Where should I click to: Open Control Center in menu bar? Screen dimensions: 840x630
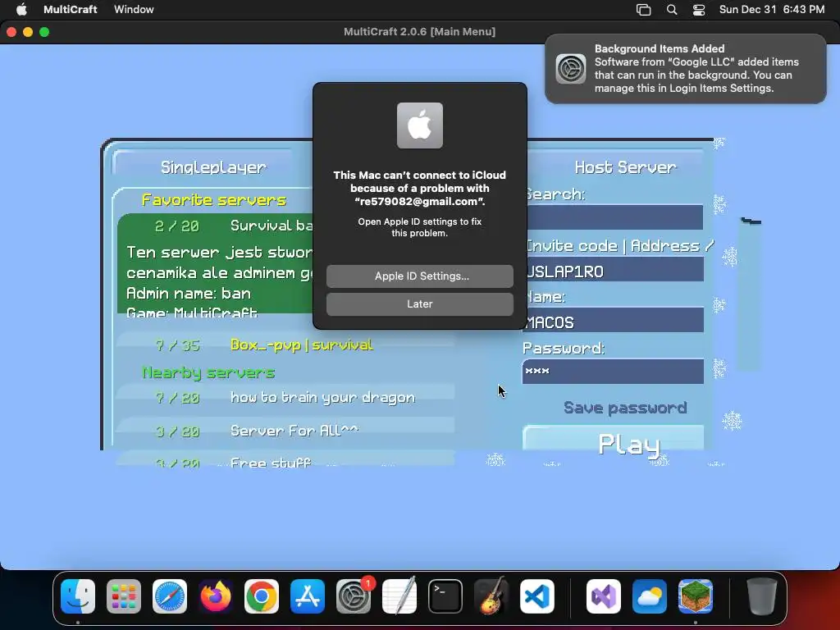tap(699, 10)
